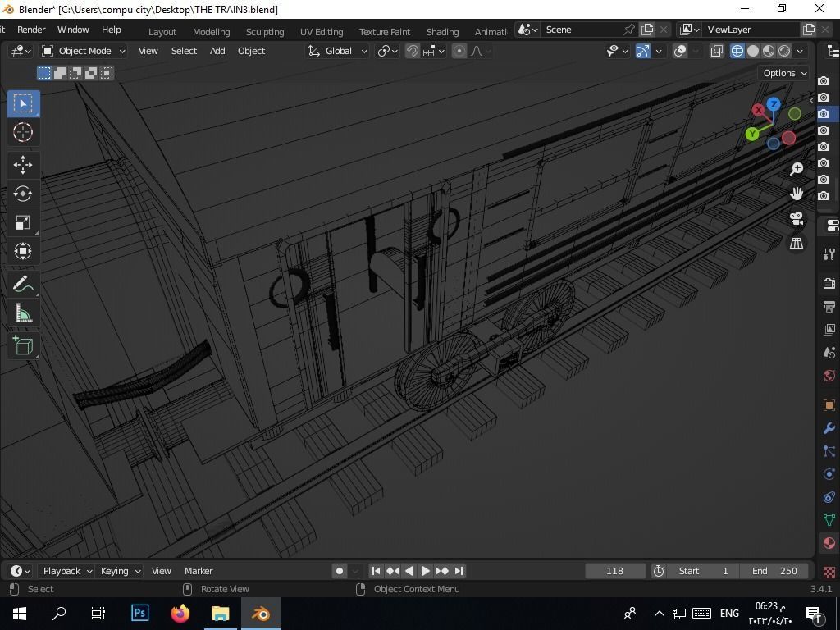Open the World properties tab

829,376
